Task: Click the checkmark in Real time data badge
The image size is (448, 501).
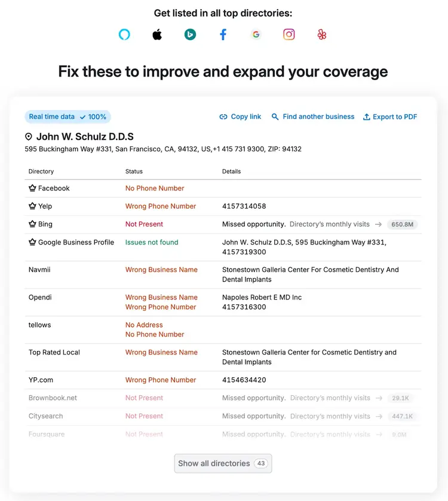Action: coord(82,117)
